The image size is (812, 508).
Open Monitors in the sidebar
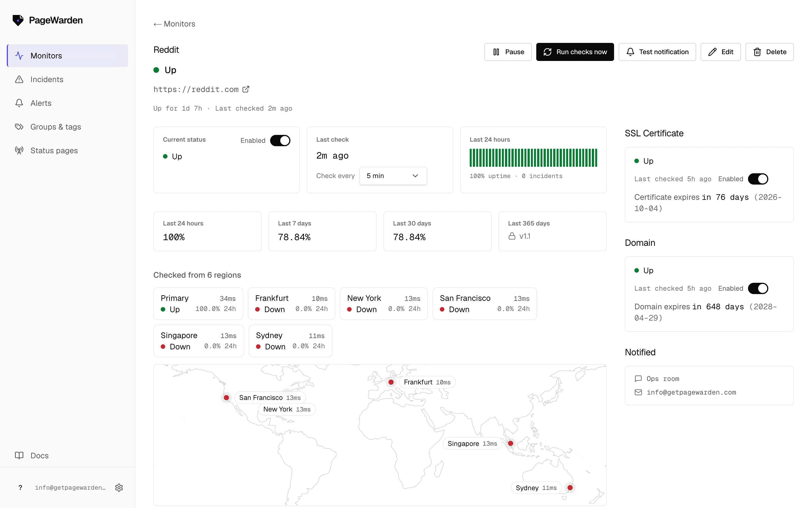click(67, 55)
